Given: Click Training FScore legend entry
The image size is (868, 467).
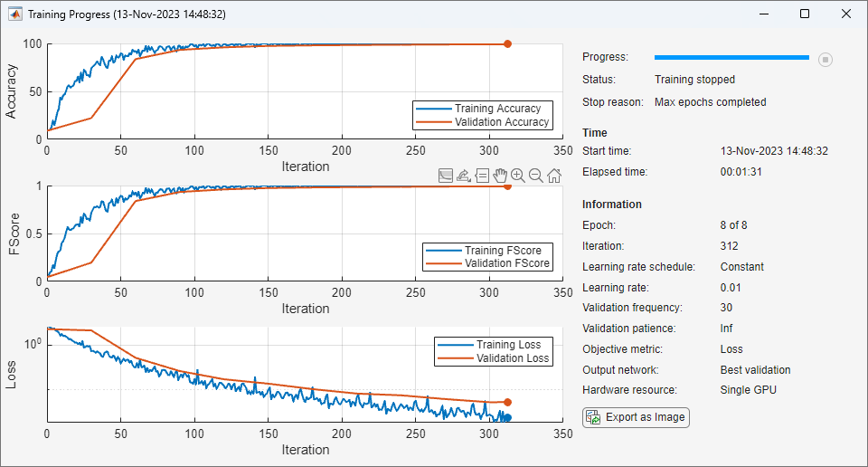Looking at the screenshot, I should (487, 251).
